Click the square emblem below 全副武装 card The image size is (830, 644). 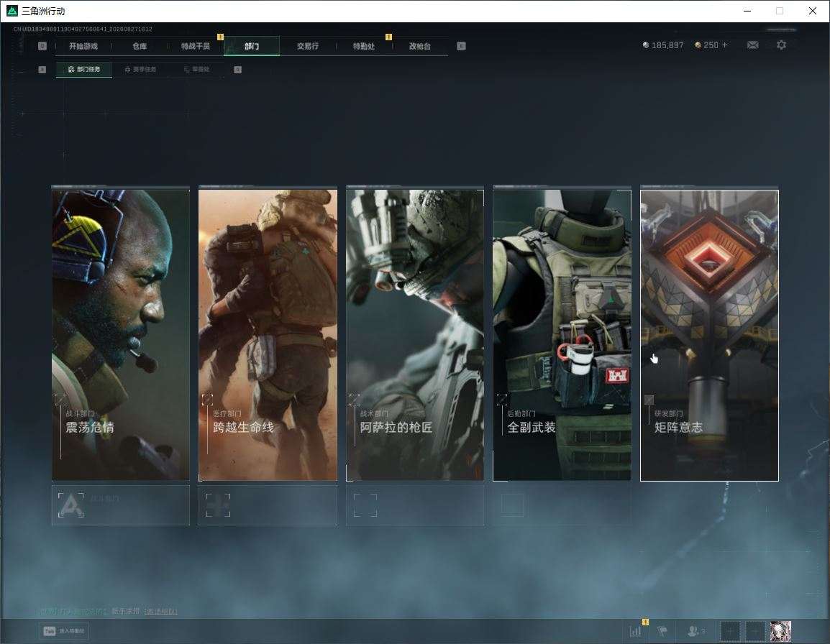513,505
